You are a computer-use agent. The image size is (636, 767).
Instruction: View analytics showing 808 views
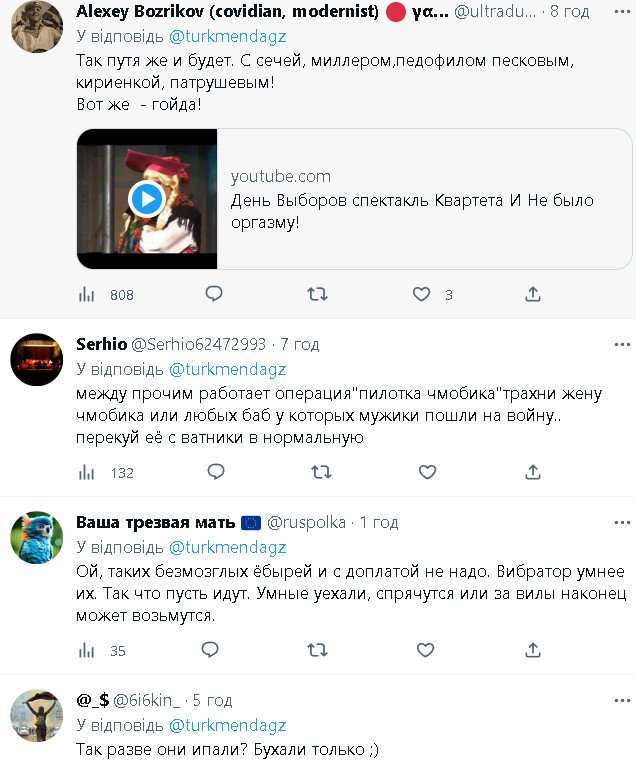(88, 295)
